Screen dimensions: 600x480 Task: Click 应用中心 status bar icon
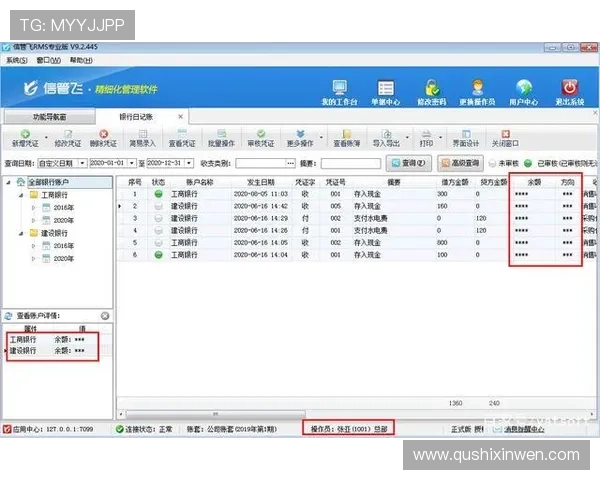tap(7, 429)
